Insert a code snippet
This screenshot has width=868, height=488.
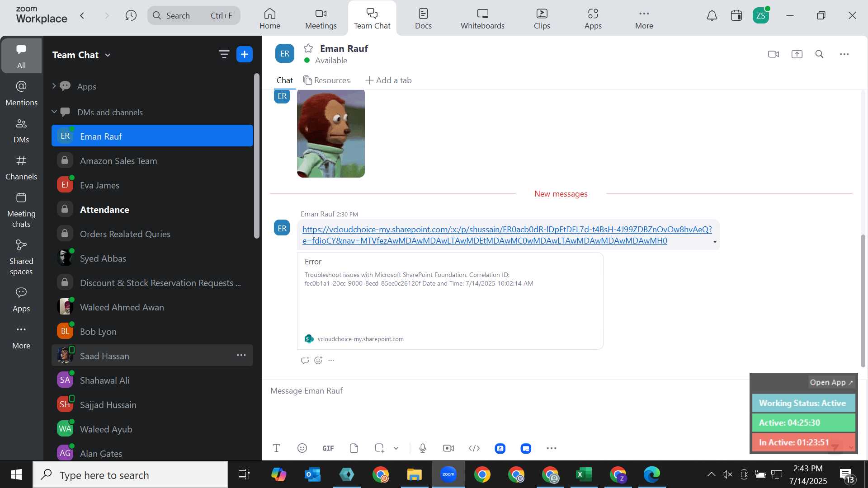click(x=474, y=448)
